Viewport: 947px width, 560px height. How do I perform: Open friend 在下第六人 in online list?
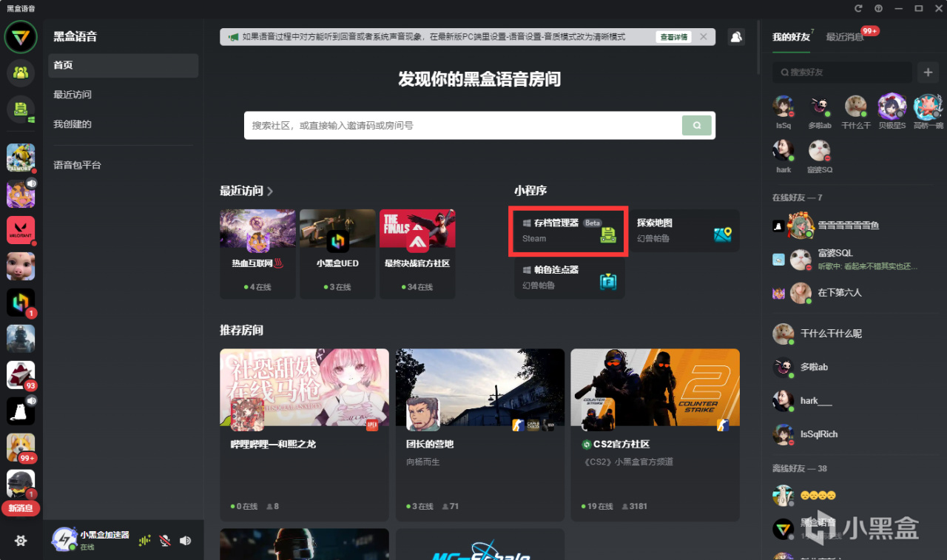(x=855, y=293)
